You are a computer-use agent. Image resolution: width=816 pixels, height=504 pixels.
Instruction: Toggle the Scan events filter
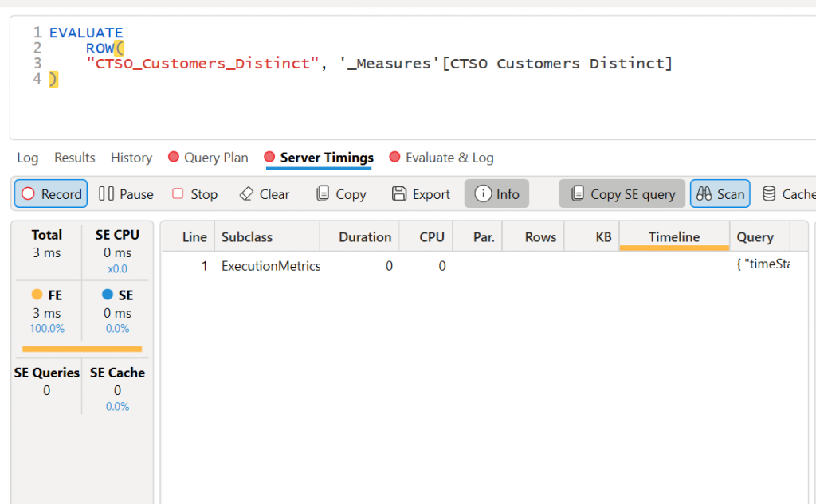(x=720, y=194)
